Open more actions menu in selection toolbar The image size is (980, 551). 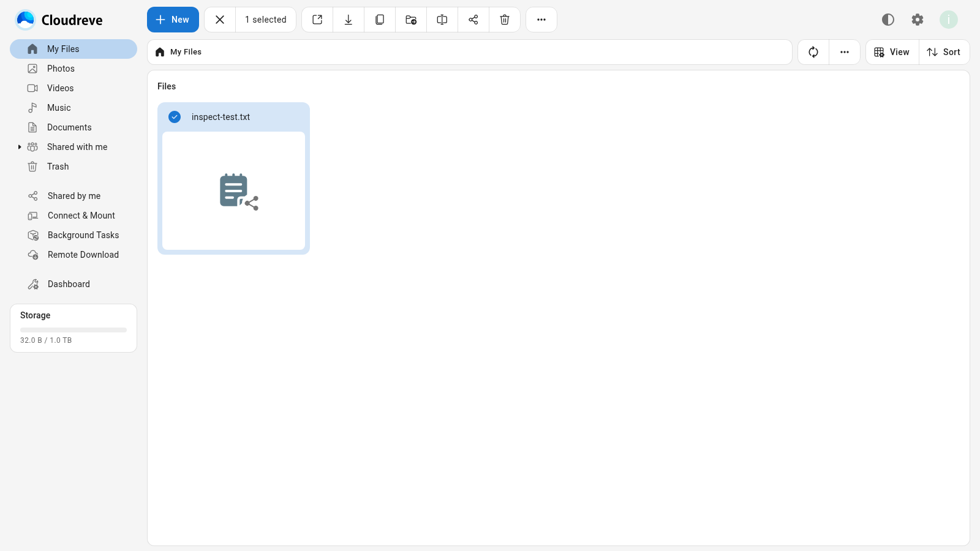click(x=541, y=20)
